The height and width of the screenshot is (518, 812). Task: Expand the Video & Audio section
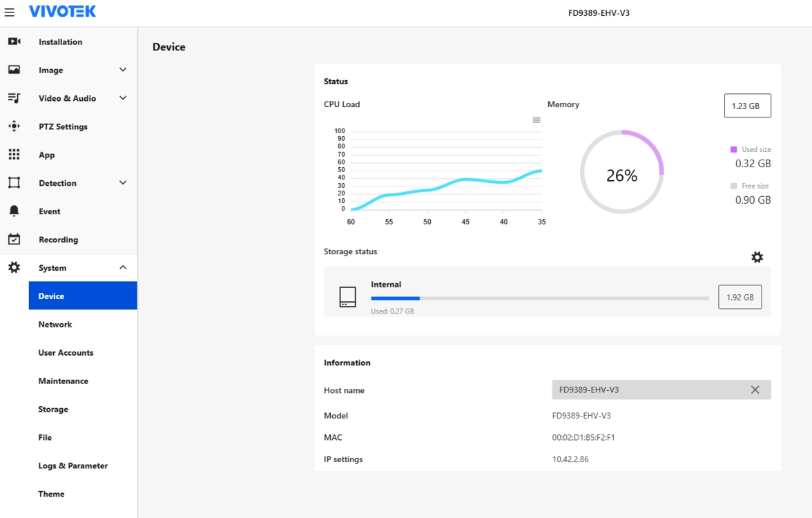tap(123, 98)
